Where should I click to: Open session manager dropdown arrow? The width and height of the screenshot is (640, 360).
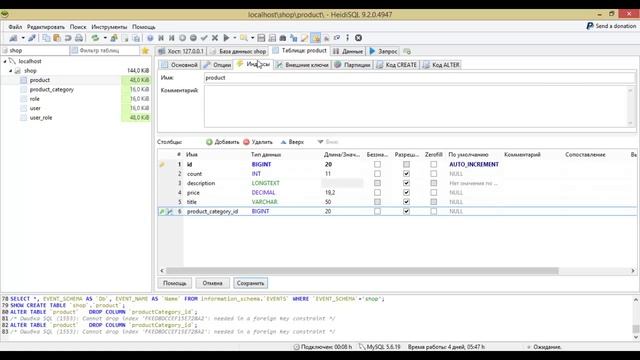23,38
